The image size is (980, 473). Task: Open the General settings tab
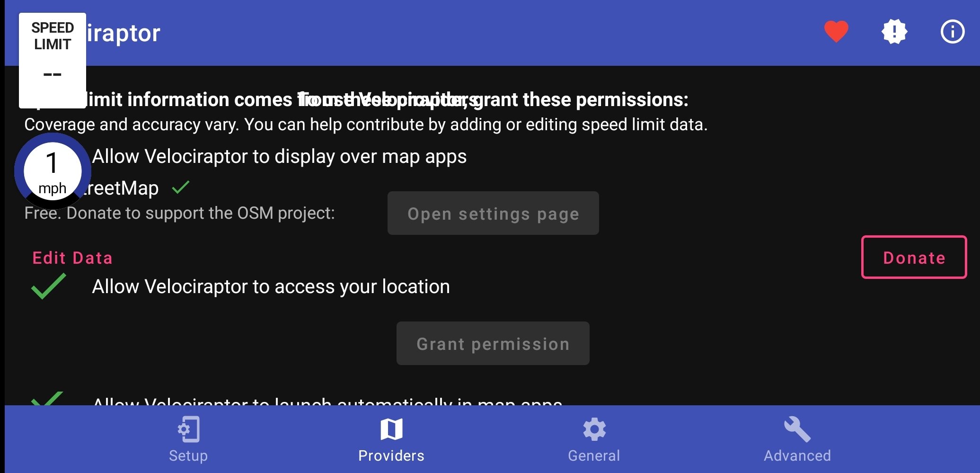(x=594, y=439)
